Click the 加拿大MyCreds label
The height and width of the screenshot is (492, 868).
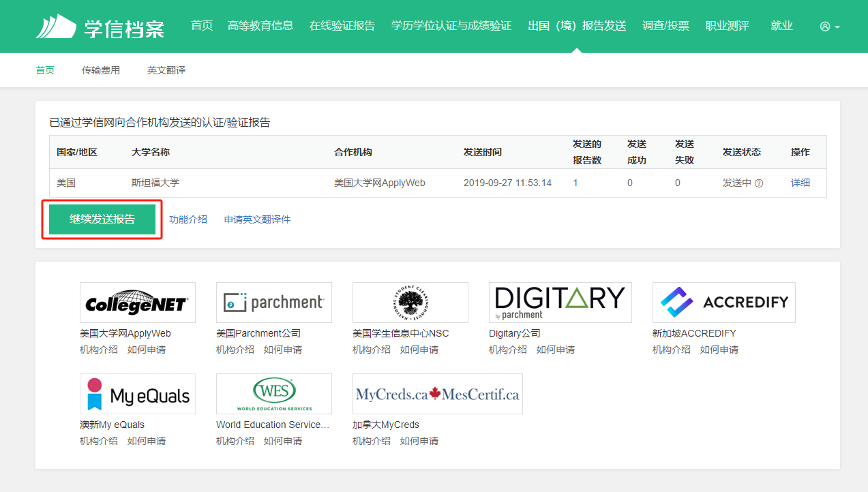coord(386,425)
